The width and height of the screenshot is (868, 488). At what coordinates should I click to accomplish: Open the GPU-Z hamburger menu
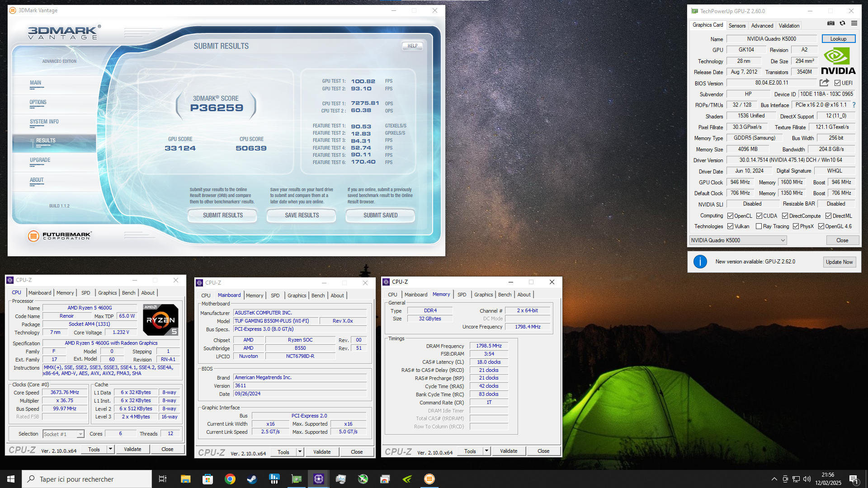tap(854, 23)
